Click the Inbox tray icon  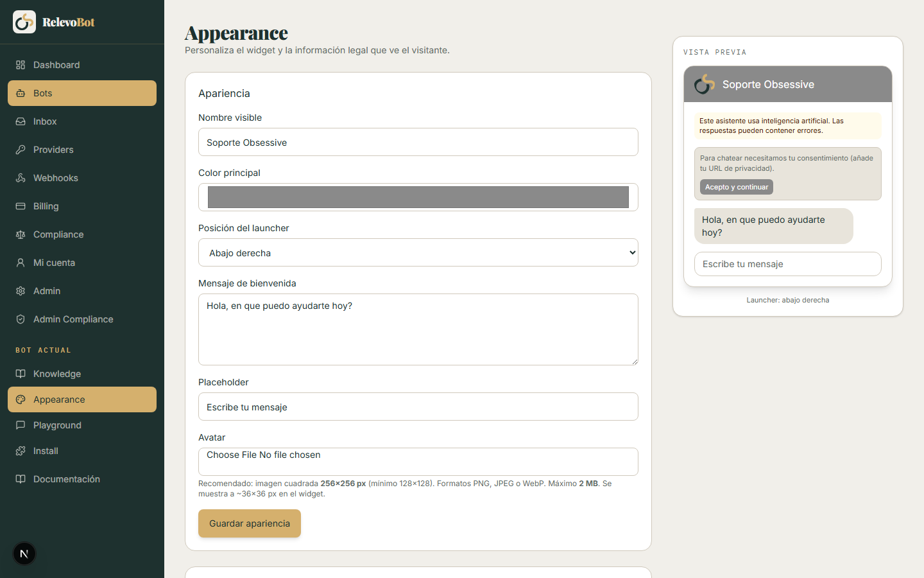tap(21, 121)
